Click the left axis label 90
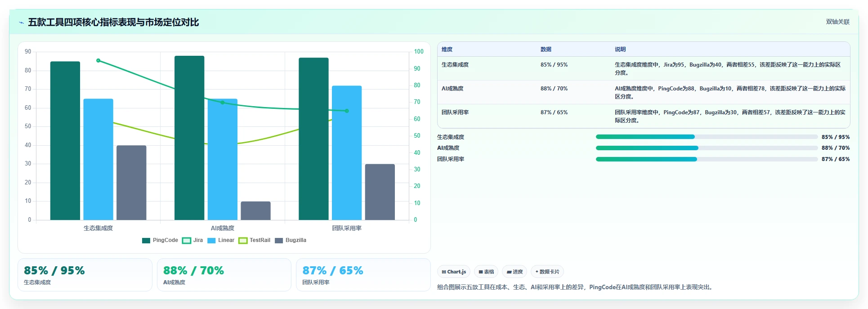Viewport: 868px width, 309px height. [x=28, y=52]
